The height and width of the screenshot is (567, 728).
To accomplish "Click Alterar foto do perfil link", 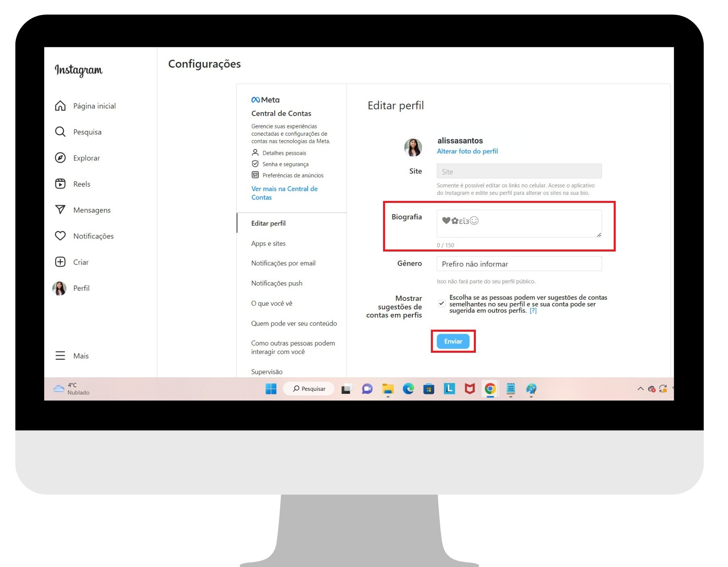I will [467, 151].
